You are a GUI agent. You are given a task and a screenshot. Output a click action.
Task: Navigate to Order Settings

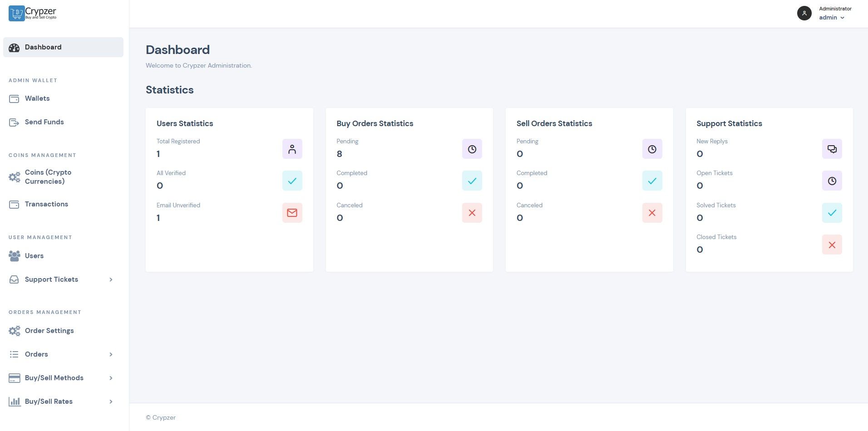tap(49, 331)
